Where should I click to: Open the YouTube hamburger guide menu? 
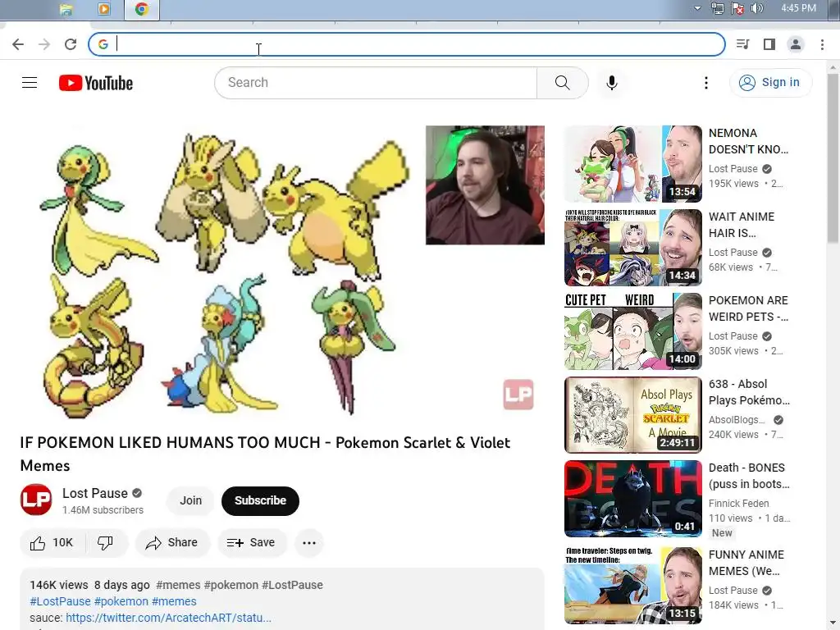pyautogui.click(x=30, y=83)
